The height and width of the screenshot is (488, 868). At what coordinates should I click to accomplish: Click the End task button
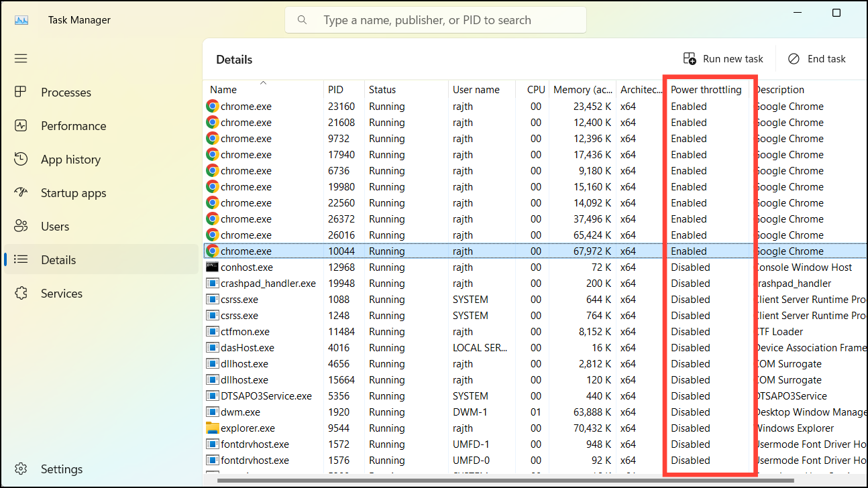tap(816, 59)
